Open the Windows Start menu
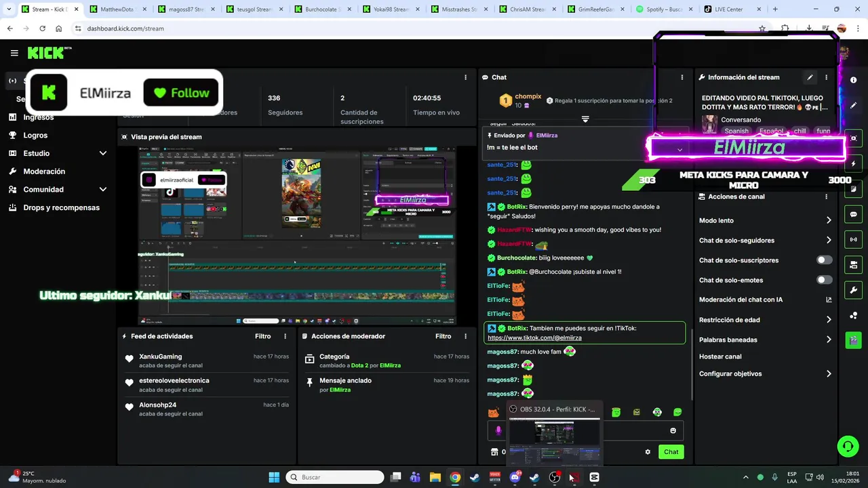The image size is (868, 488). [274, 477]
